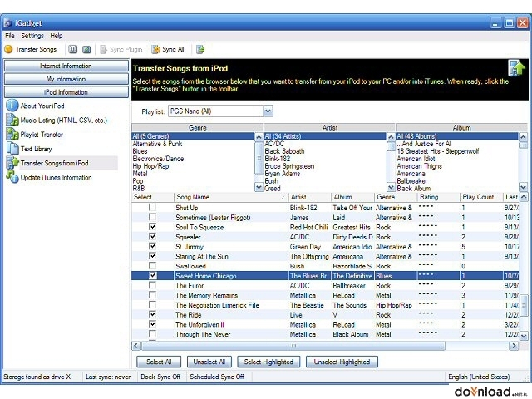The width and height of the screenshot is (532, 399).
Task: Open Text Library from sidebar
Action: point(36,149)
